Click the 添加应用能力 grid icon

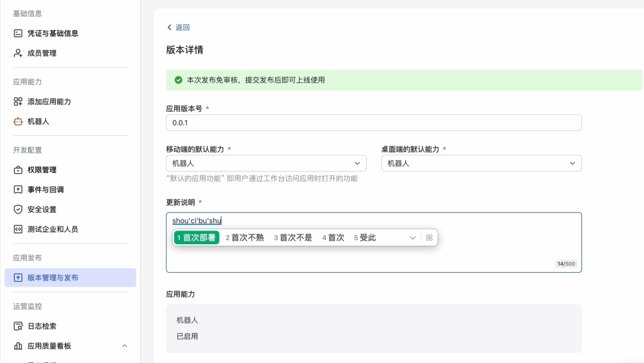(18, 101)
